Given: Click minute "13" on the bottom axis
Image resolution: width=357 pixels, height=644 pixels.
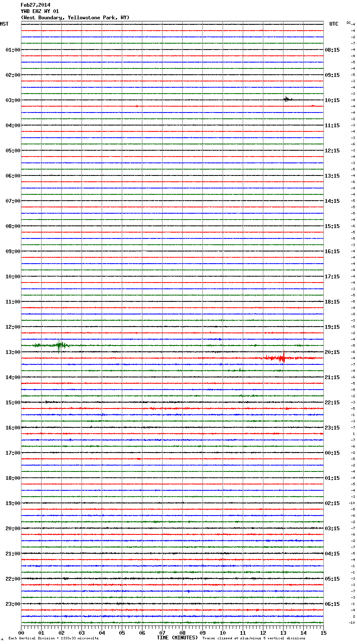Looking at the screenshot, I should [283, 633].
